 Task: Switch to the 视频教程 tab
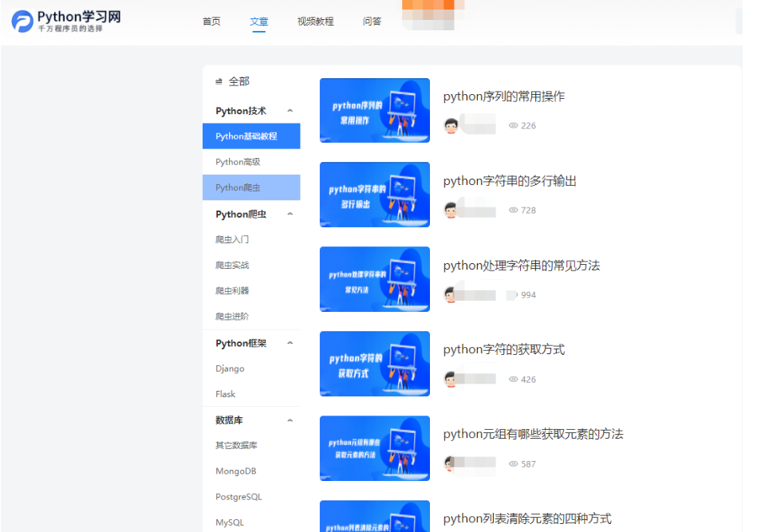[x=315, y=22]
